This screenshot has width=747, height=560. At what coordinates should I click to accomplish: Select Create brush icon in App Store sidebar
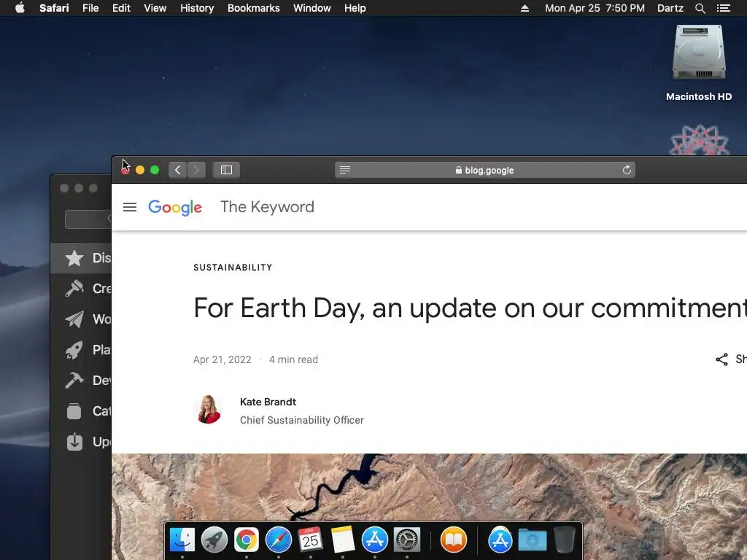pyautogui.click(x=74, y=289)
